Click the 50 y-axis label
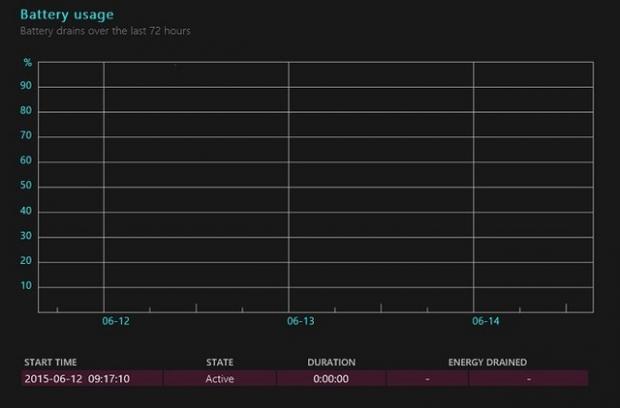620x408 pixels. coord(26,185)
